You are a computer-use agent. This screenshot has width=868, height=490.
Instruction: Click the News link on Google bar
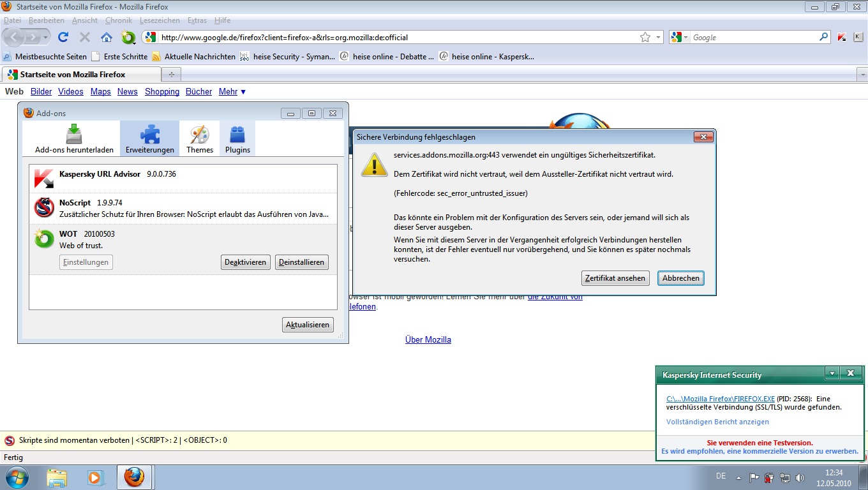[x=128, y=92]
